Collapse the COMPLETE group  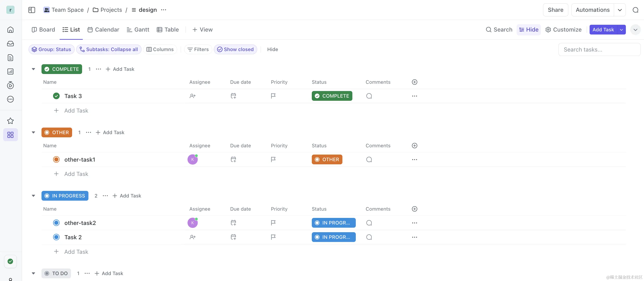(33, 69)
